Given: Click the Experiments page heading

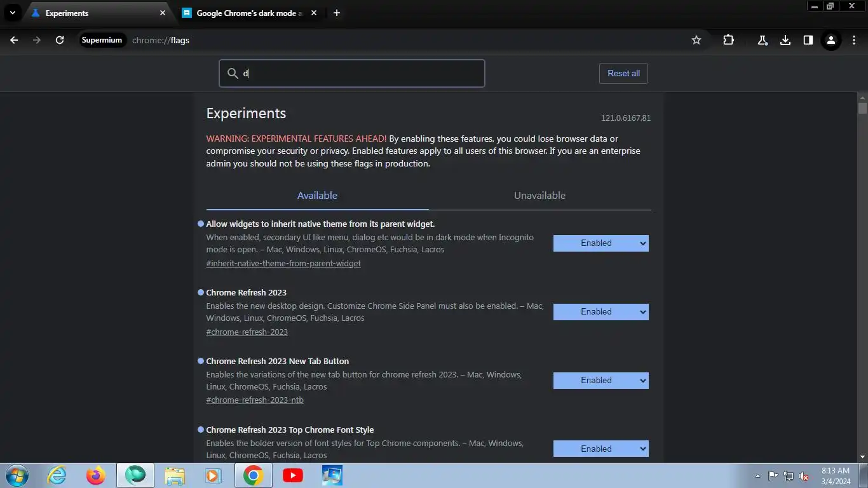Looking at the screenshot, I should click(246, 114).
